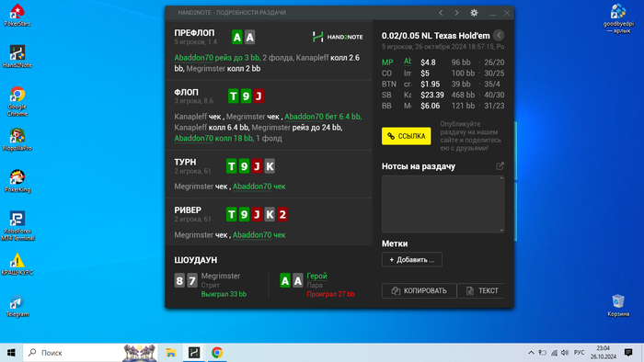Click the notes scrollbar down arrow
The height and width of the screenshot is (362, 644).
[501, 231]
